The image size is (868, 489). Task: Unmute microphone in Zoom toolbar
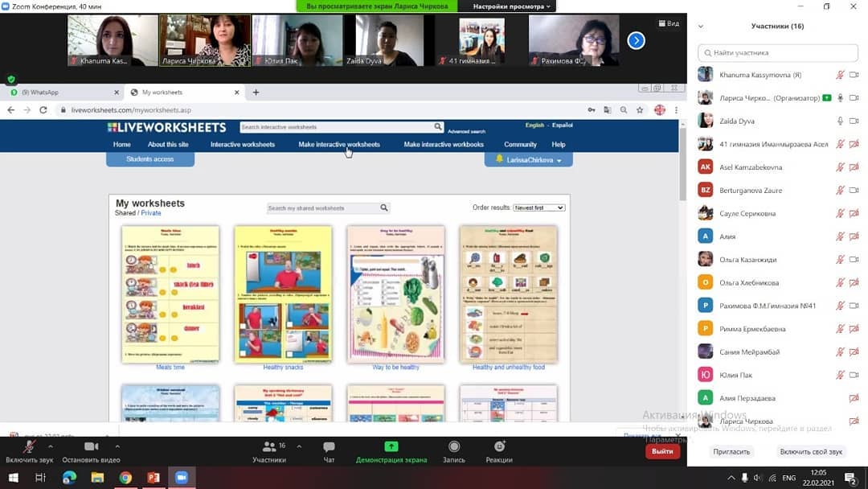click(29, 446)
